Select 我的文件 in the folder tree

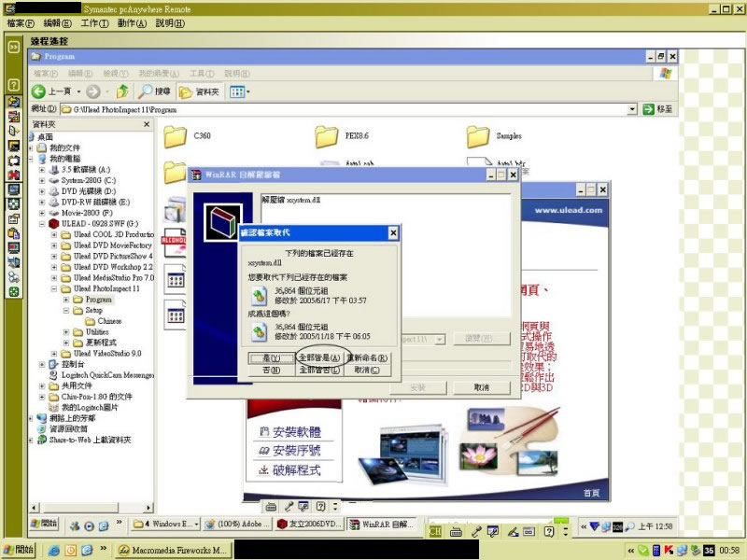64,147
